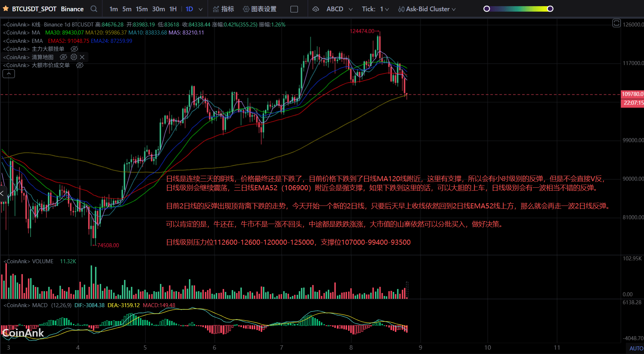The width and height of the screenshot is (644, 354).
Task: Click the right handle of the color gradient slider
Action: 550,9
